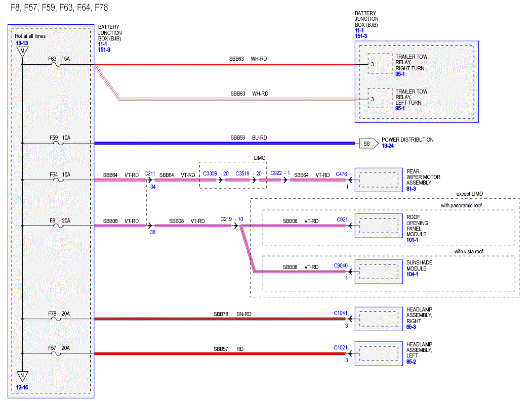Open the 85-2 Headlamp Left link
This screenshot has height=401, width=532.
coord(411,362)
